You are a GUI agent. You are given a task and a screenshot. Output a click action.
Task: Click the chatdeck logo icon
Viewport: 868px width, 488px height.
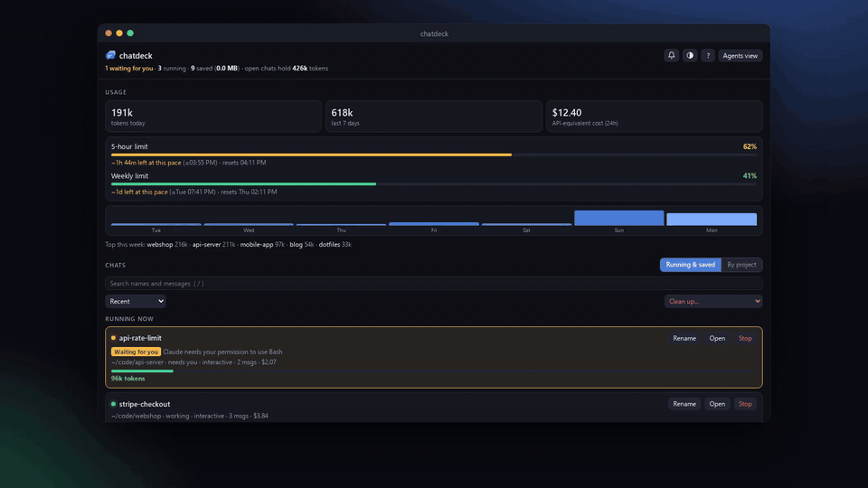point(110,55)
